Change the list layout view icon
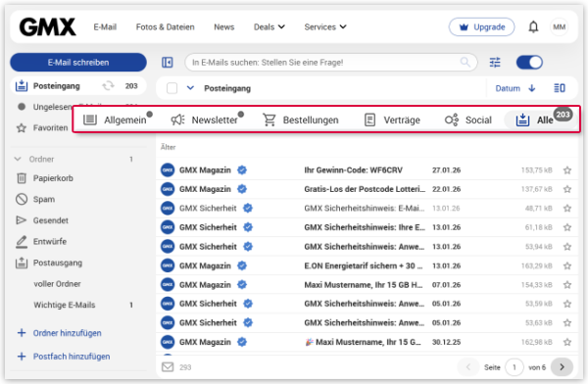 point(560,88)
